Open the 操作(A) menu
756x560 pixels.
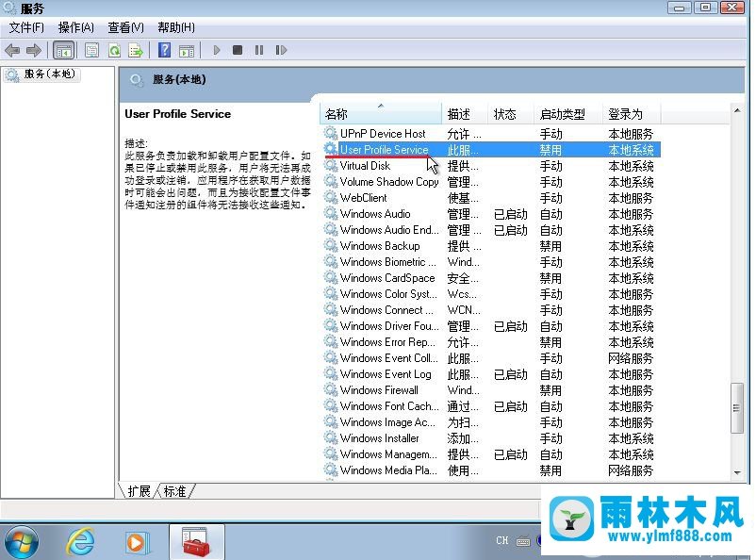pyautogui.click(x=76, y=27)
